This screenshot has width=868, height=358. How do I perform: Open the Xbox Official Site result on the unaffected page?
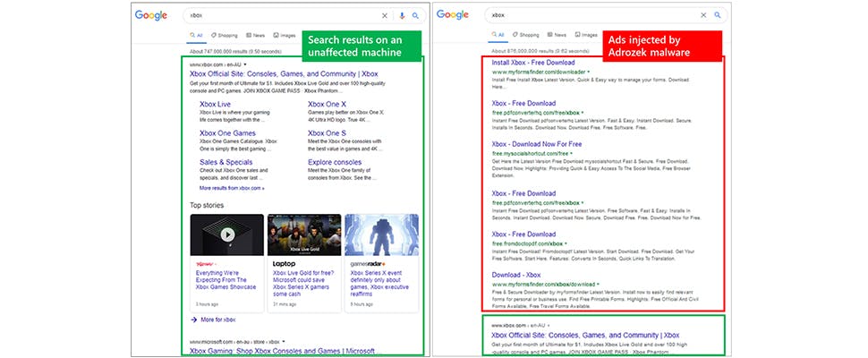pos(284,74)
